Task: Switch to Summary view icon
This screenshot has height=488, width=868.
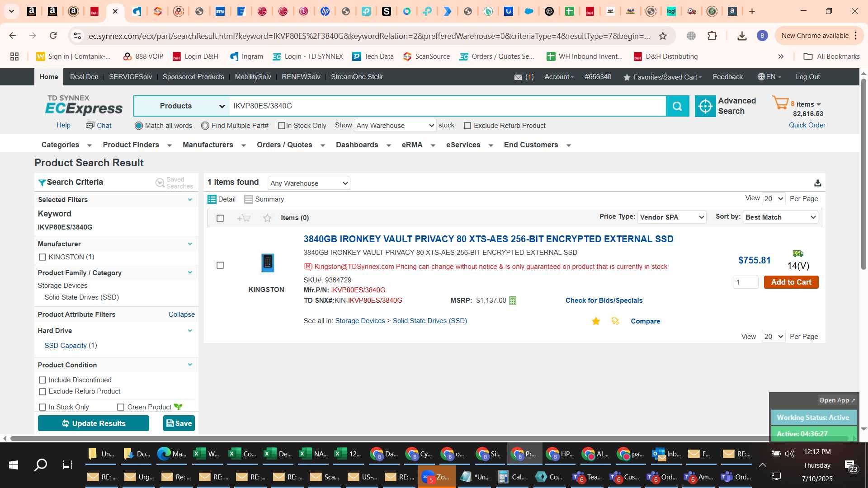Action: (x=248, y=199)
